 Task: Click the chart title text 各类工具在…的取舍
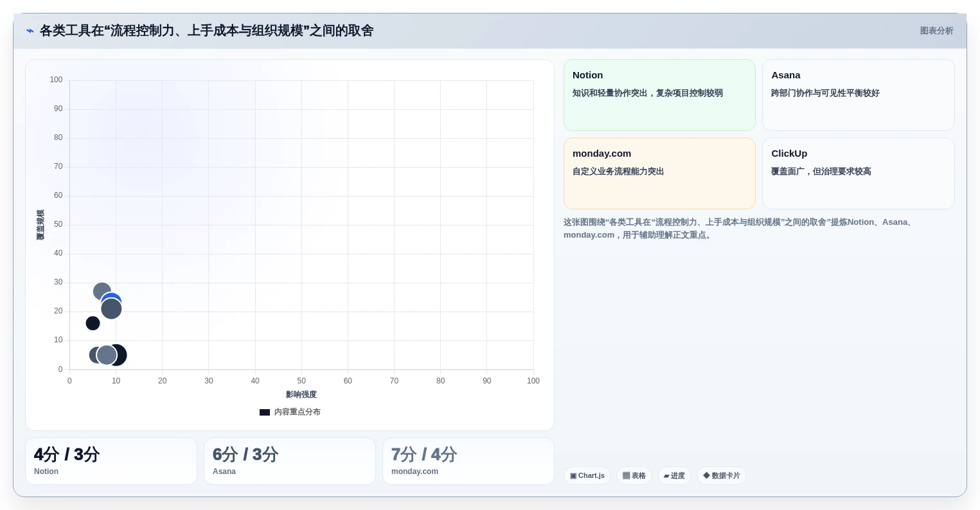[206, 31]
